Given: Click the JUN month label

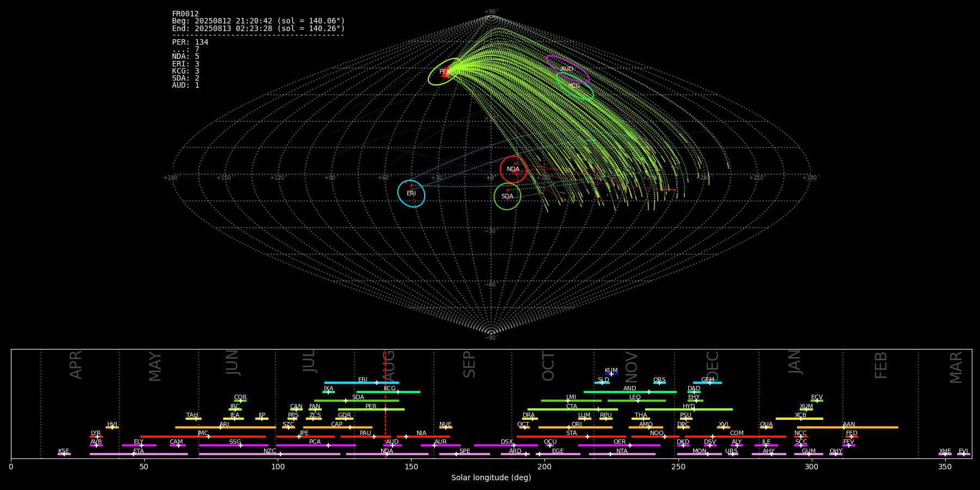Looking at the screenshot, I should click(232, 363).
